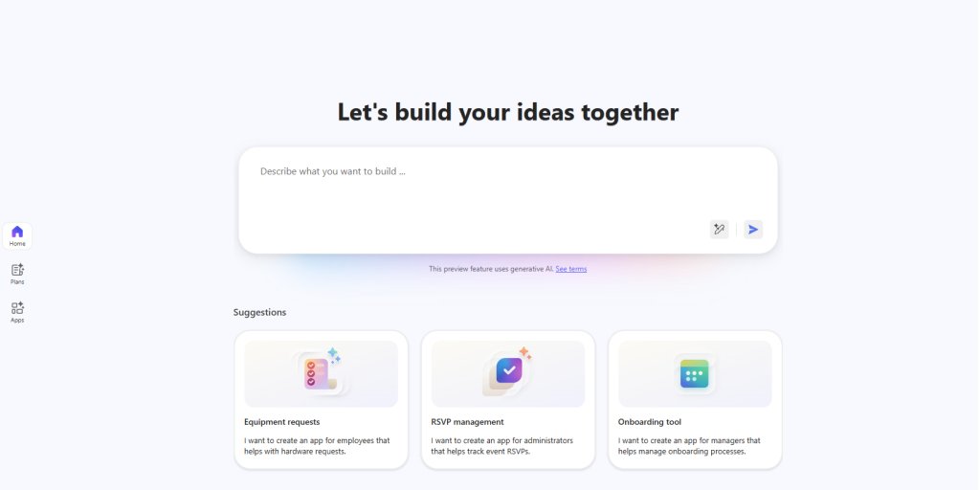The width and height of the screenshot is (980, 490).
Task: Open the Plans icon in the sidebar
Action: pos(17,270)
